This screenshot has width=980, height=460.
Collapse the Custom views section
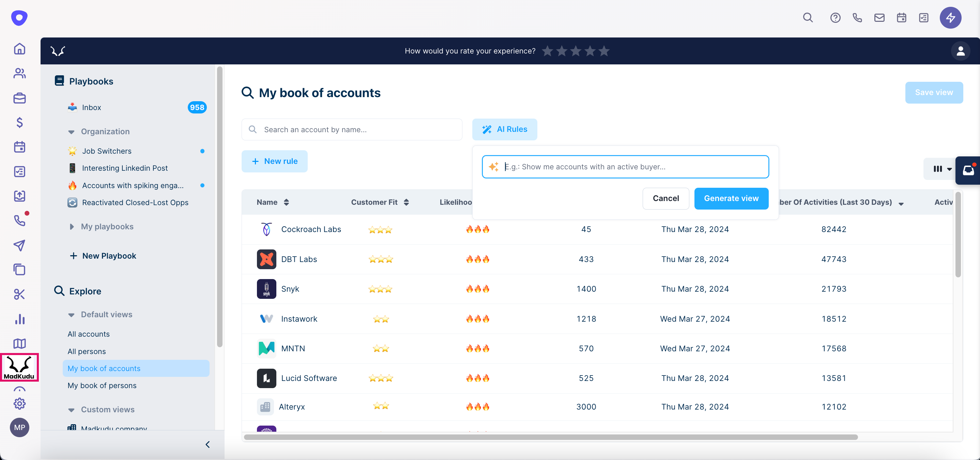pyautogui.click(x=71, y=410)
